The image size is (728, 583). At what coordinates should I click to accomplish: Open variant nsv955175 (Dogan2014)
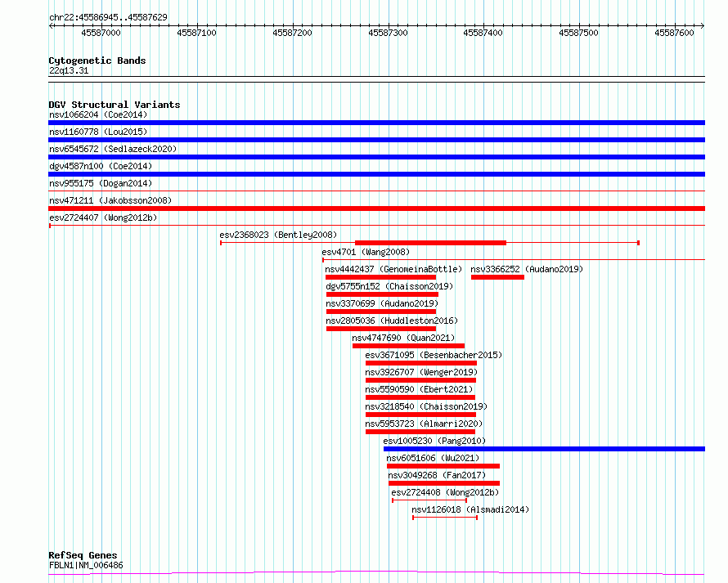[101, 183]
